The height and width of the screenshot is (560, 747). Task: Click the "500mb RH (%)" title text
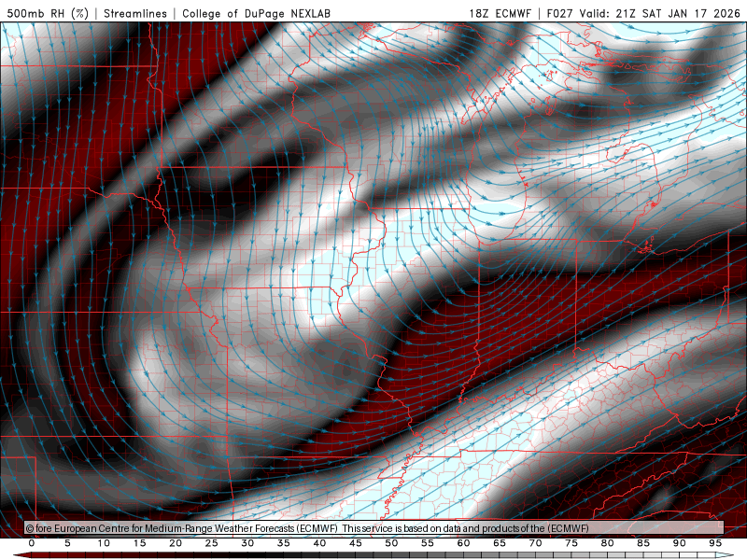click(49, 13)
